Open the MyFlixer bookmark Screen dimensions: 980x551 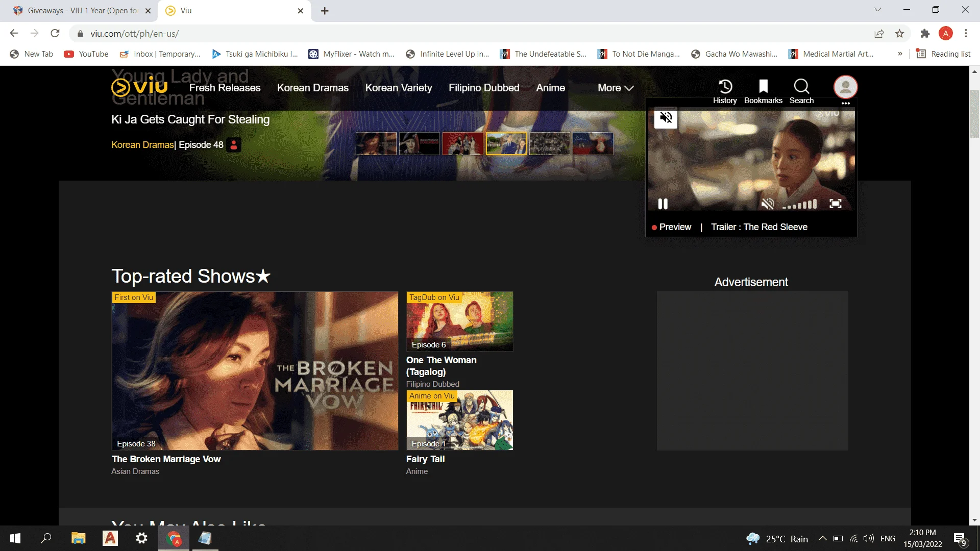(351, 54)
